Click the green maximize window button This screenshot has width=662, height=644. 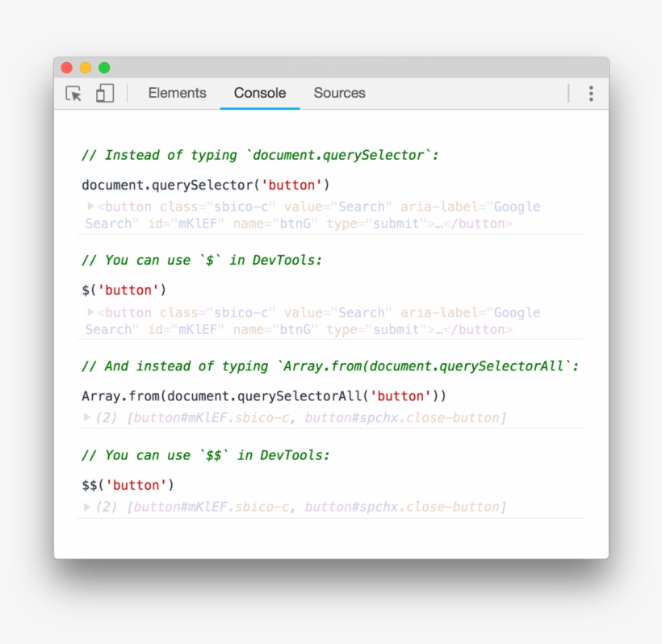point(104,68)
